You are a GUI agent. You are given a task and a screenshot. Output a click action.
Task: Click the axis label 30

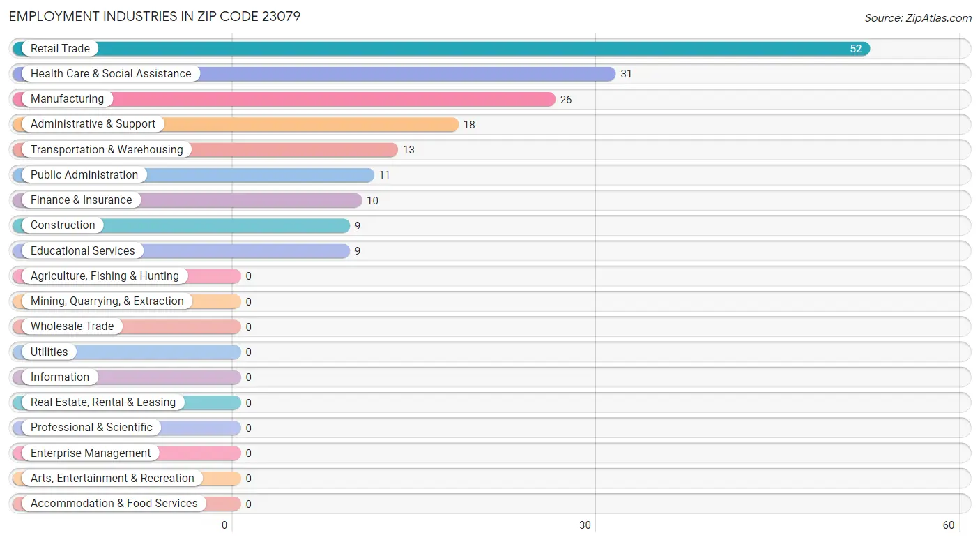(x=585, y=525)
